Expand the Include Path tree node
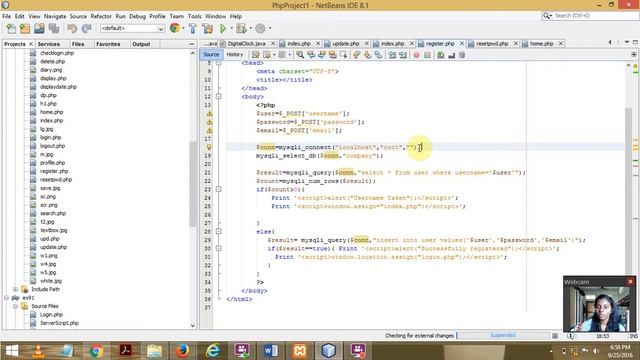 (x=16, y=289)
